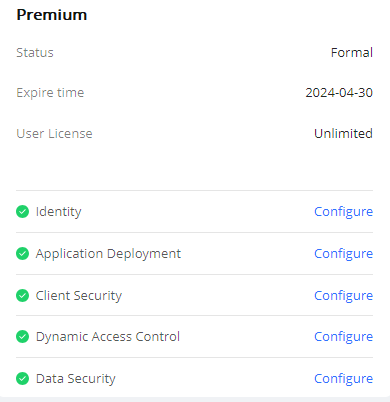Select the Dynamic Access Control status checkmark
The height and width of the screenshot is (402, 390).
pyautogui.click(x=22, y=336)
